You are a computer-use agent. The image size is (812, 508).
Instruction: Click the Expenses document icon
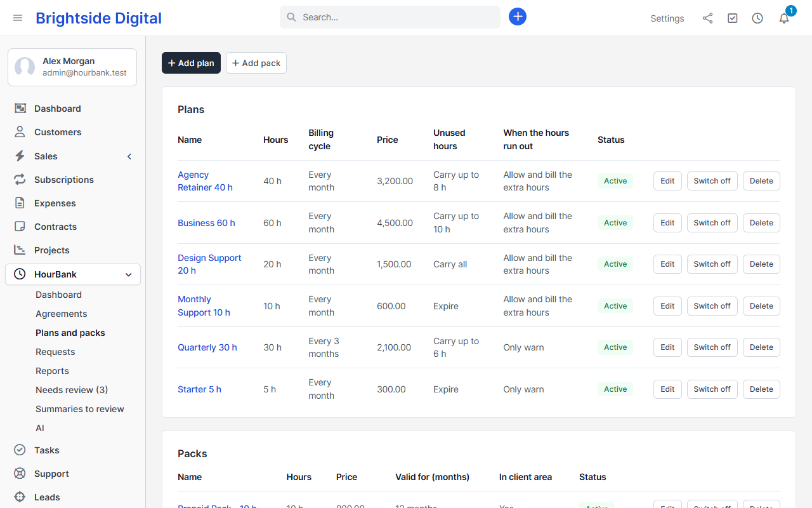tap(20, 203)
